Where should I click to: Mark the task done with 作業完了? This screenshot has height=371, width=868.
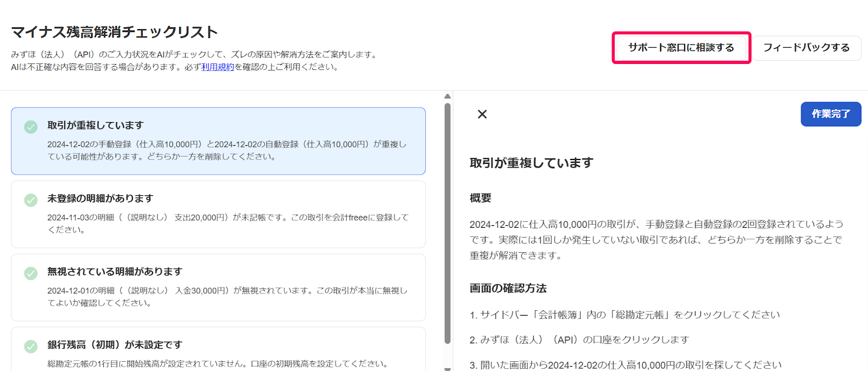[831, 114]
